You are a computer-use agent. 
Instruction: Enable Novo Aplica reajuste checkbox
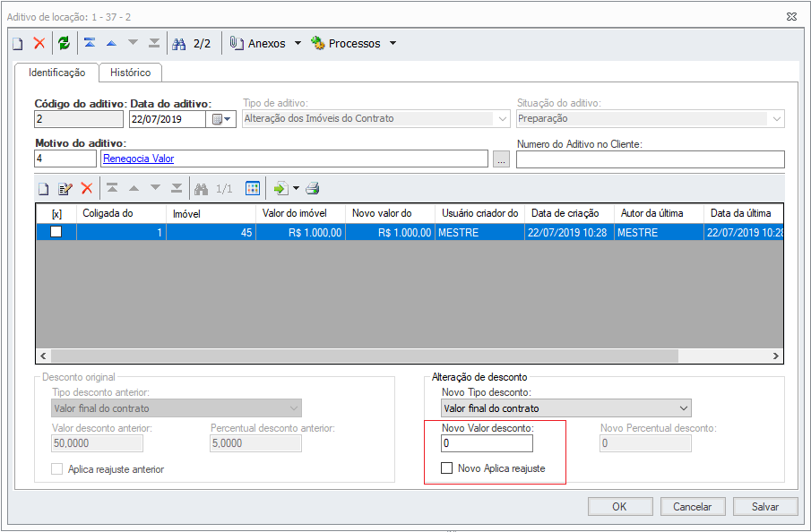pos(446,468)
